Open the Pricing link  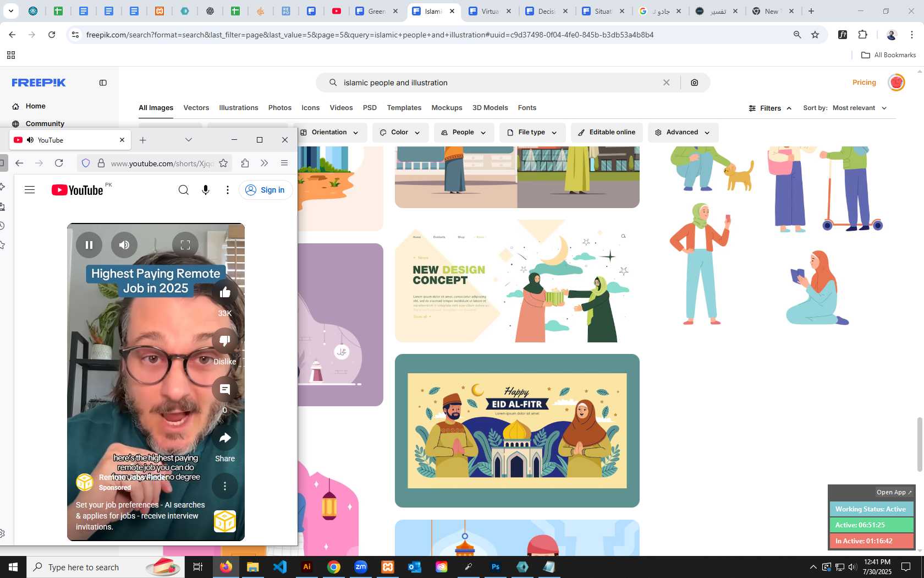point(864,83)
